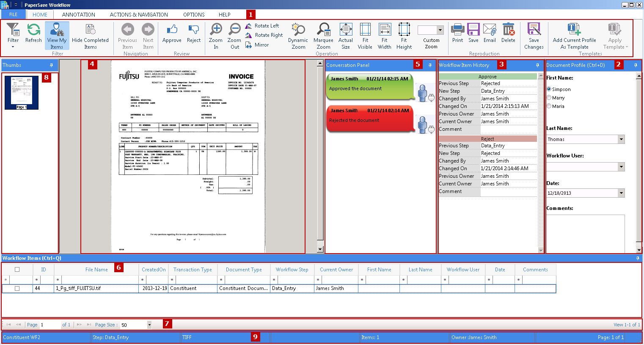Viewport: 644px width, 345px height.
Task: Switch to the ANNOTATION ribbon tab
Action: (x=79, y=14)
